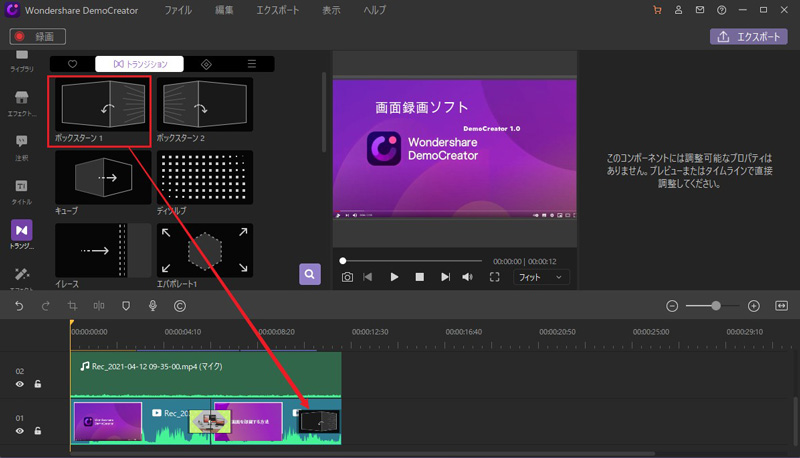800x458 pixels.
Task: Go to the previous frame
Action: [368, 277]
